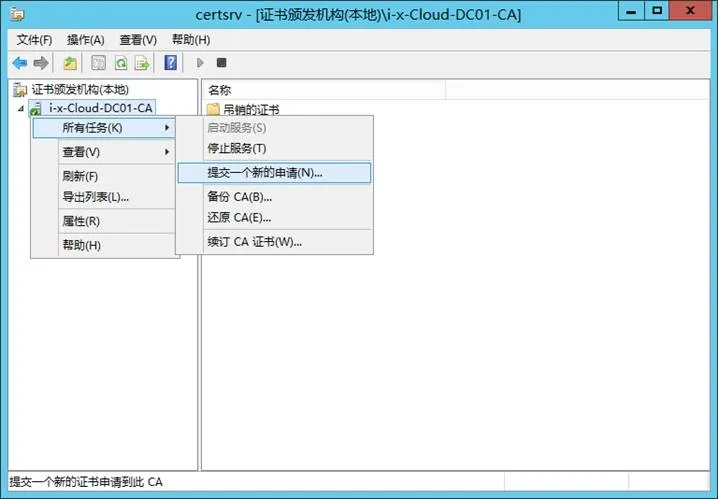Open the 查看(V) menu in menu bar
Image resolution: width=718 pixels, height=499 pixels.
point(138,40)
